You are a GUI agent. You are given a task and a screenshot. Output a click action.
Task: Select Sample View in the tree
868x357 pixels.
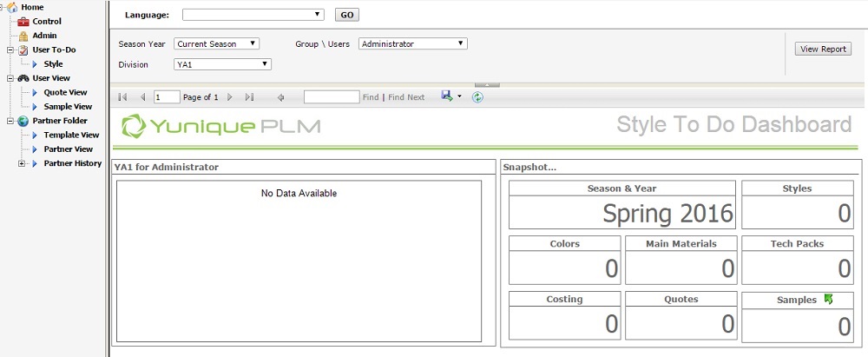click(68, 107)
